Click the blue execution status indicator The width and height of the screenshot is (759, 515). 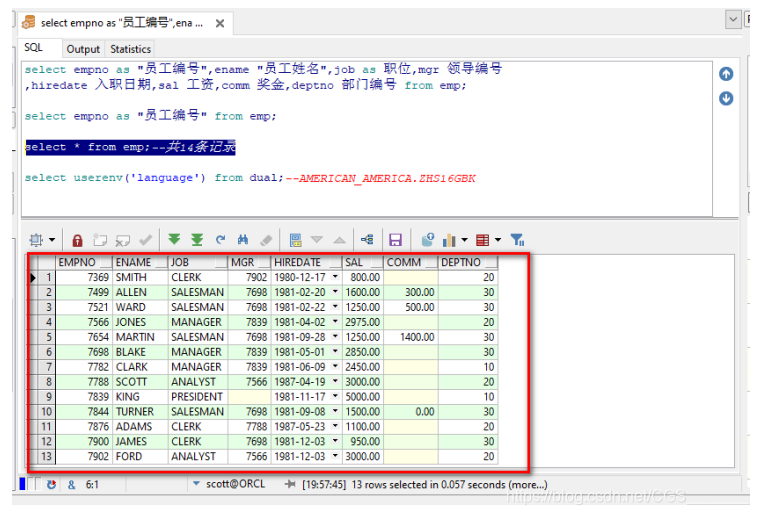coord(22,484)
